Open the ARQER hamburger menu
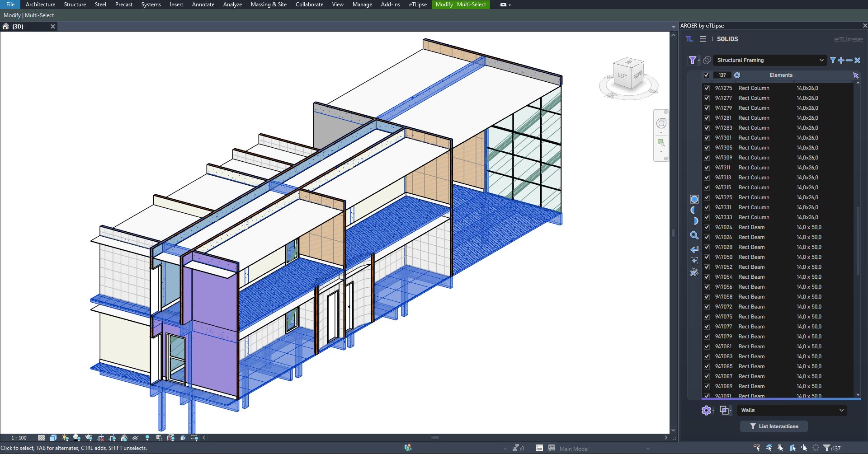 (x=703, y=39)
